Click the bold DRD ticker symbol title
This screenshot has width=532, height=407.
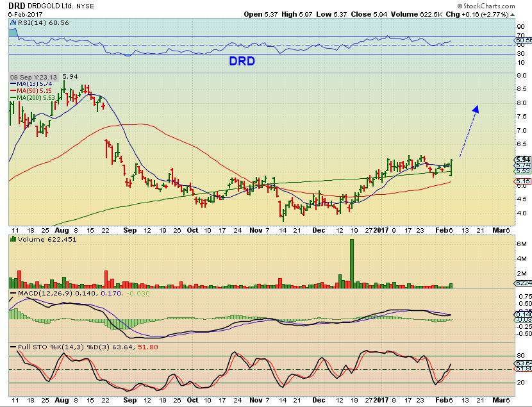[16, 5]
